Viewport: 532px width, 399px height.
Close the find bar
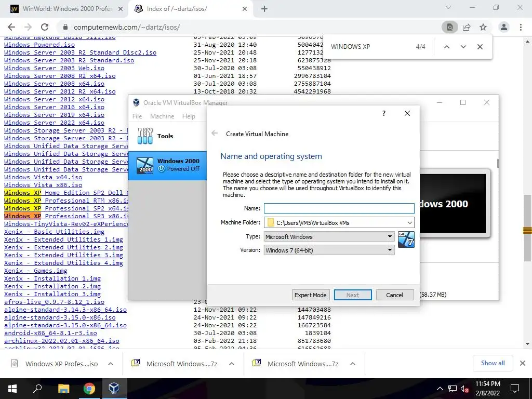(x=480, y=47)
